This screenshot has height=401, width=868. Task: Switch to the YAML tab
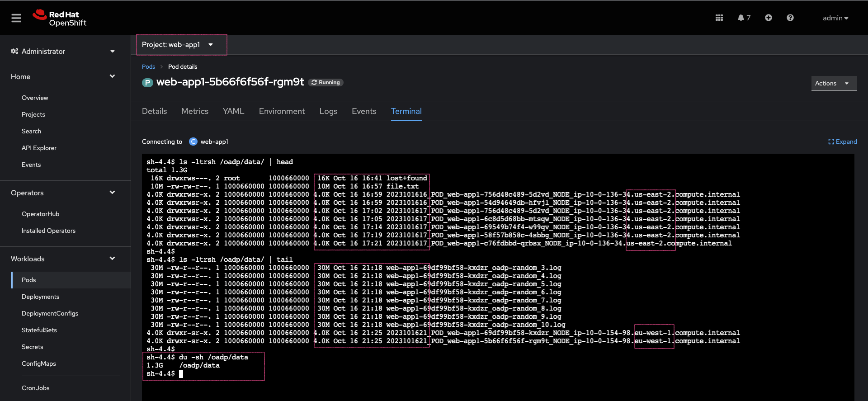(233, 111)
